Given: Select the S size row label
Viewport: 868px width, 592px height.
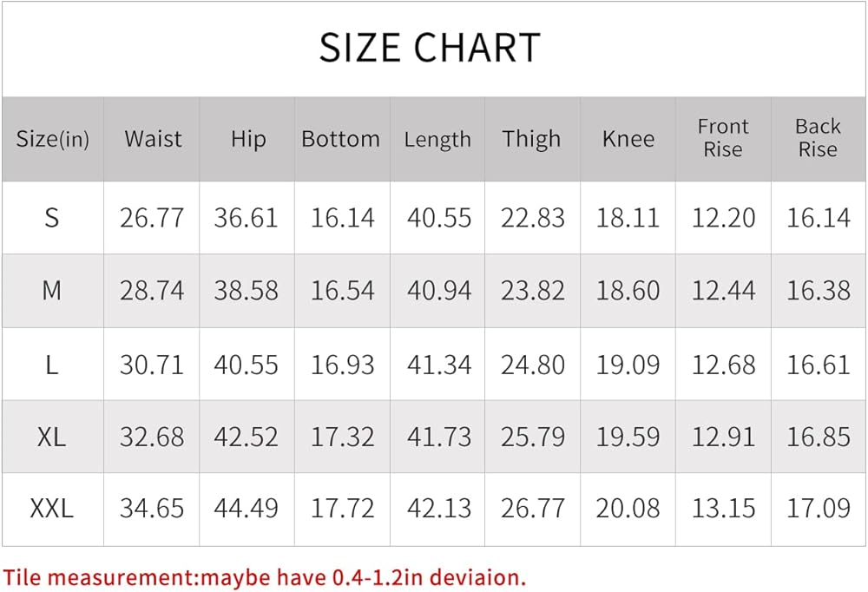Looking at the screenshot, I should pyautogui.click(x=52, y=217).
